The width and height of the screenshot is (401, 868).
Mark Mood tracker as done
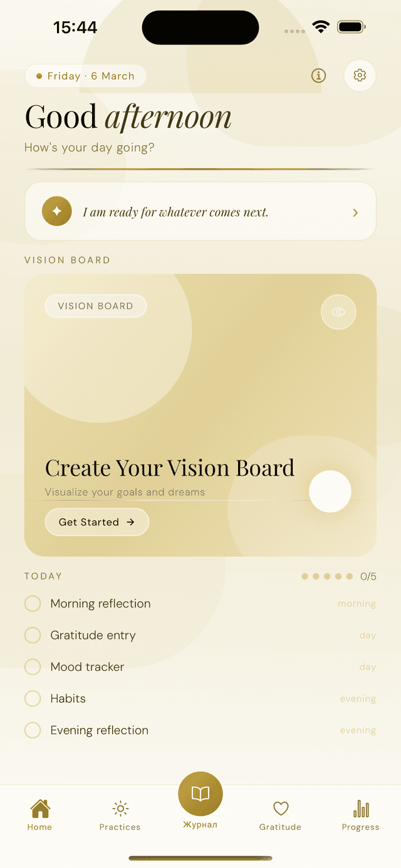[33, 666]
